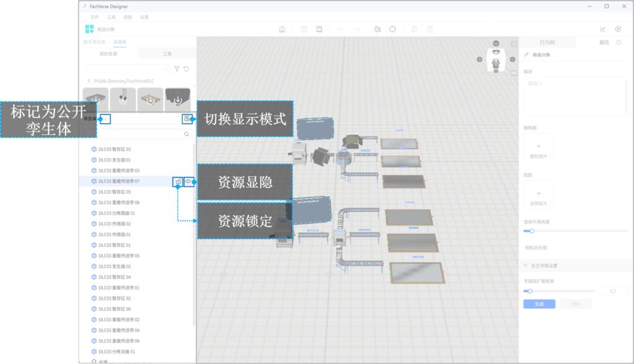Toggle the 相机后处理 switch
The width and height of the screenshot is (634, 364).
[x=622, y=248]
